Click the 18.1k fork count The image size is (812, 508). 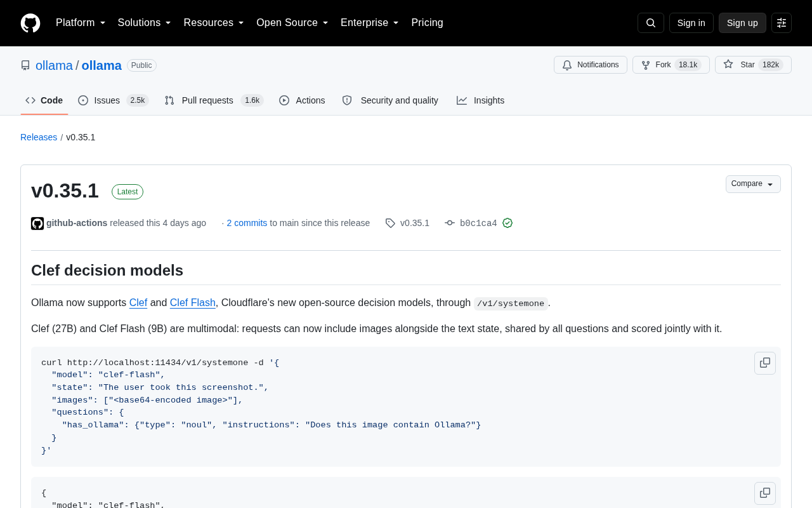coord(688,65)
